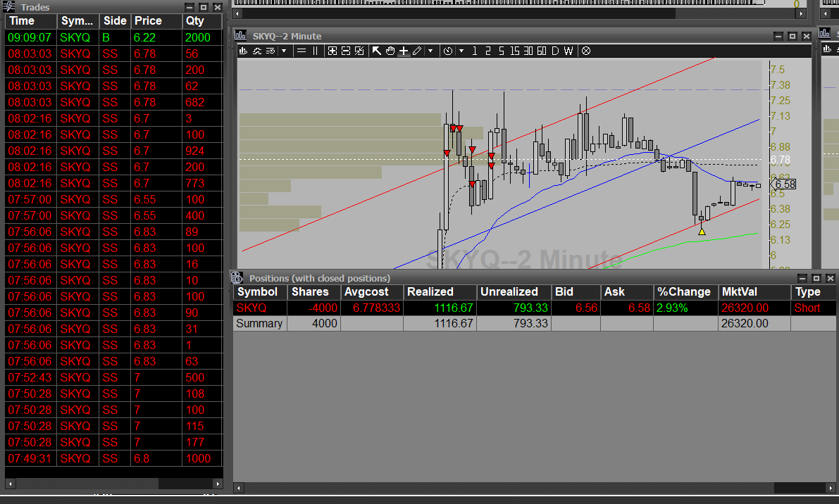Expand the dropdown arrow after studies icon

[x=284, y=51]
